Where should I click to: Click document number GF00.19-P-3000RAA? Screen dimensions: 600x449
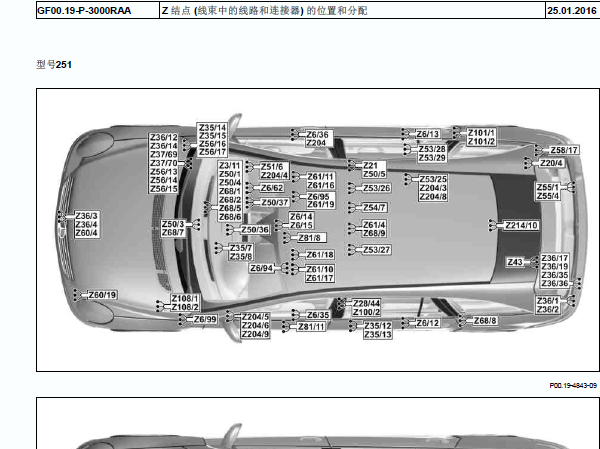coord(84,10)
